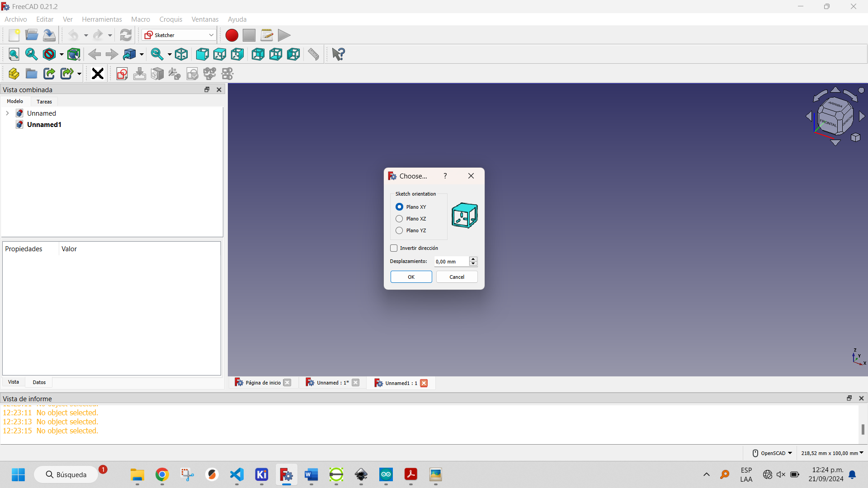This screenshot has width=868, height=488.
Task: Set isometric view icon
Action: click(x=181, y=55)
